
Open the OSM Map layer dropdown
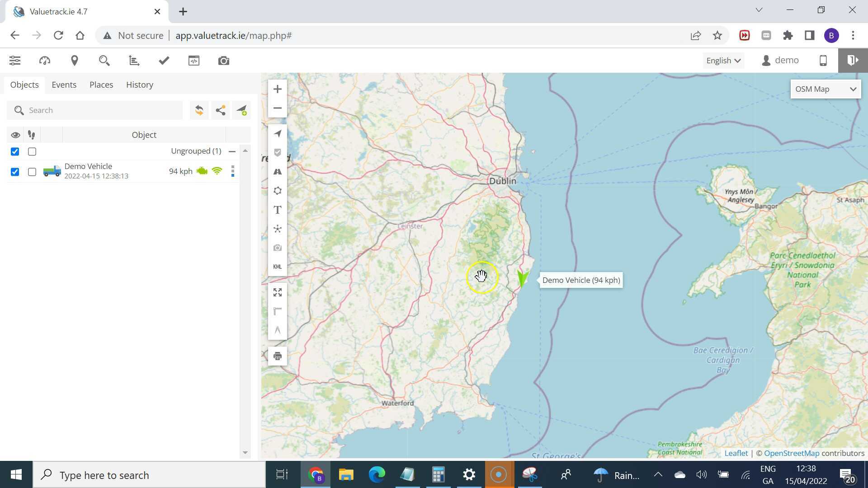pos(825,89)
